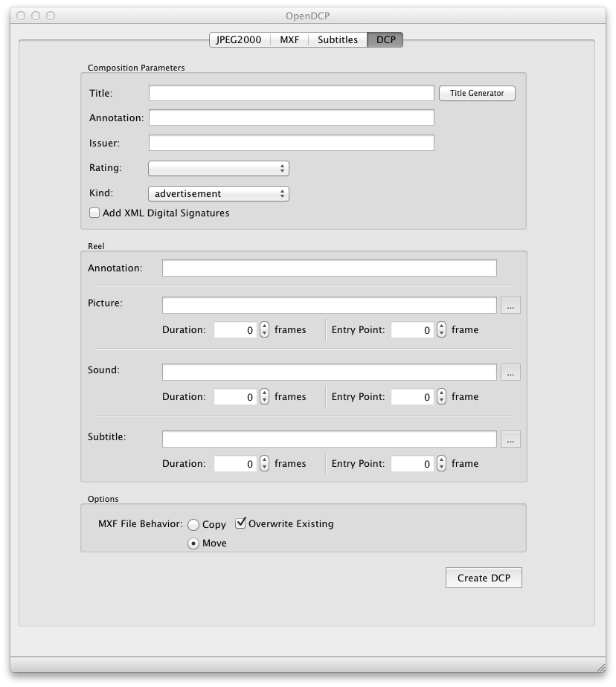Click the composition Title input field
616x687 pixels.
click(291, 93)
